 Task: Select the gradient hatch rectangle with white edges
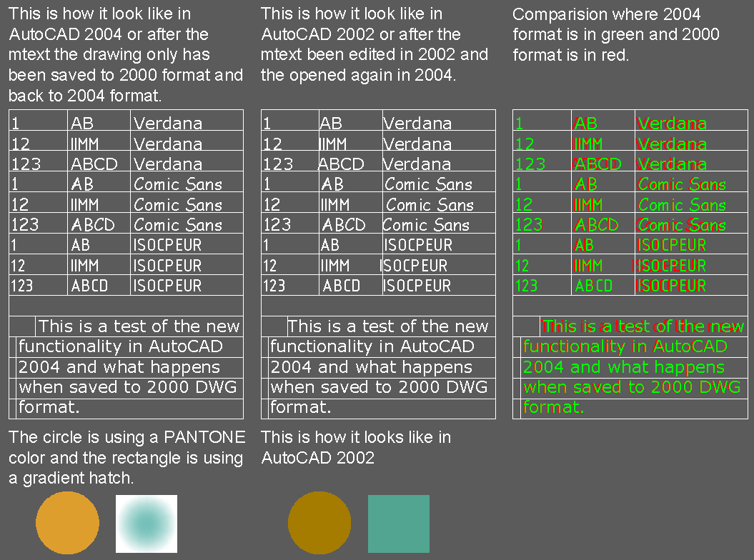tap(147, 524)
